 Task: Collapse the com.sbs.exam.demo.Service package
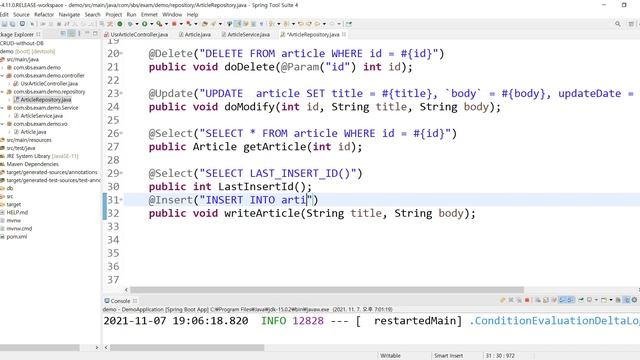tap(2, 108)
